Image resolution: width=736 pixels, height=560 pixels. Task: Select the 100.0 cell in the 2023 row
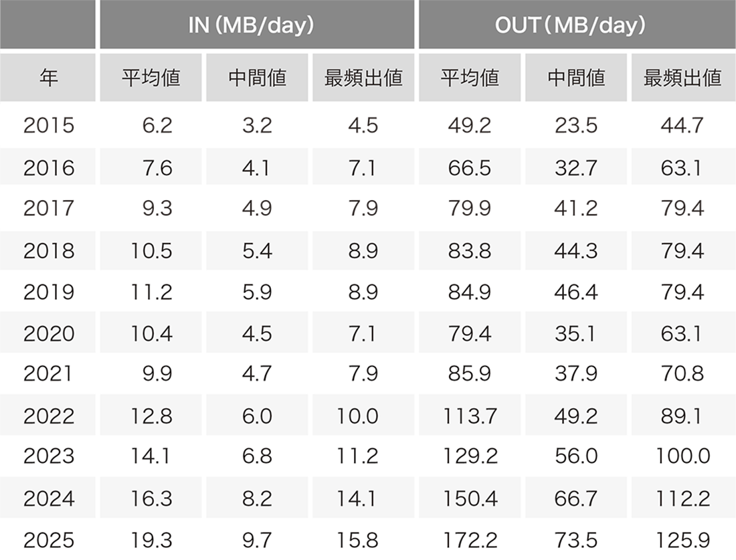(x=682, y=456)
